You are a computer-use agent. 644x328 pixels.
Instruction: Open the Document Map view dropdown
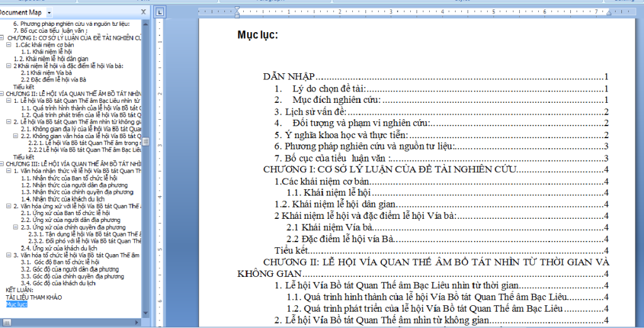[49, 13]
